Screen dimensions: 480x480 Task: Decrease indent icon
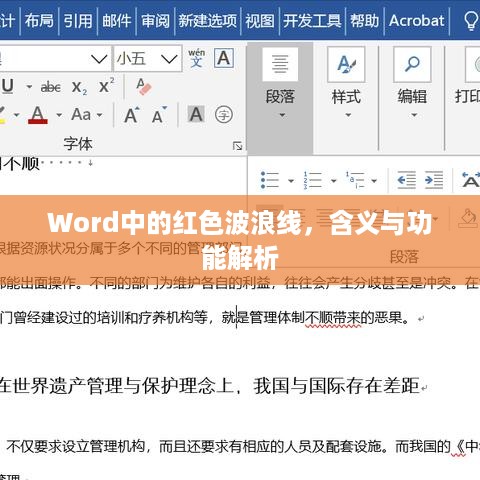(406, 180)
